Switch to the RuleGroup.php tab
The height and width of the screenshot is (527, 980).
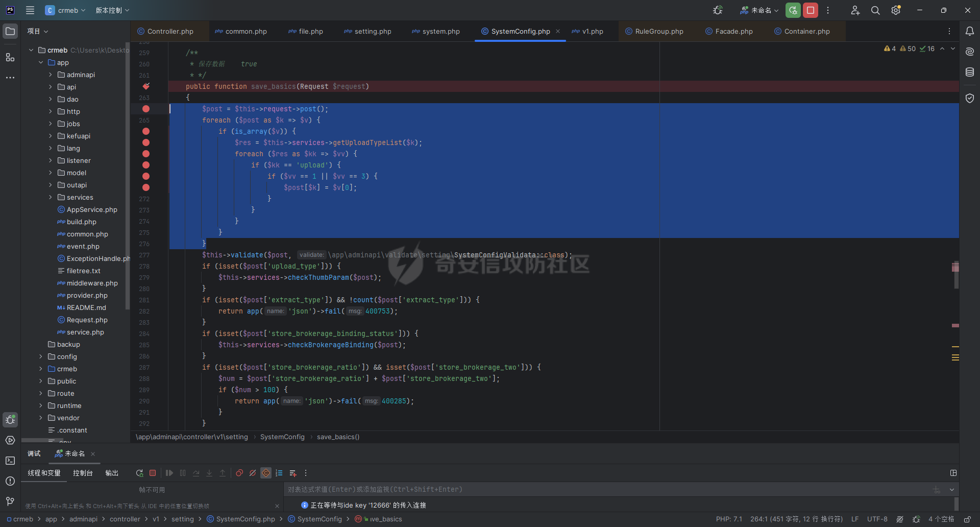654,31
